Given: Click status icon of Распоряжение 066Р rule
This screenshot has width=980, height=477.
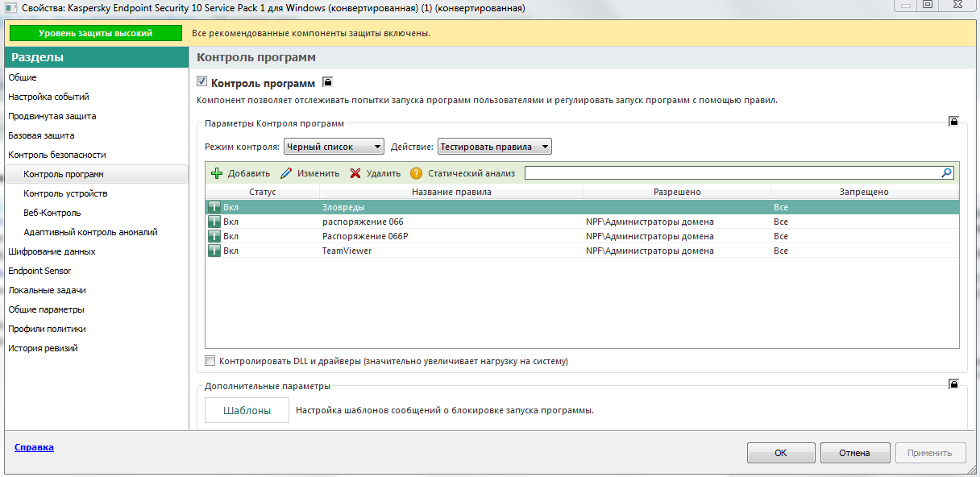Looking at the screenshot, I should [214, 236].
